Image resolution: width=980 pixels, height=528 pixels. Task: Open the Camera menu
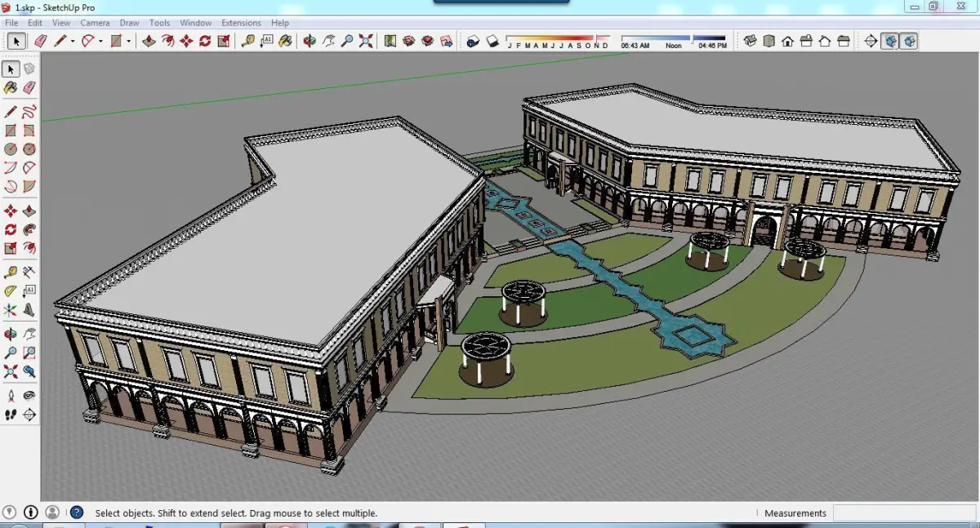click(95, 23)
